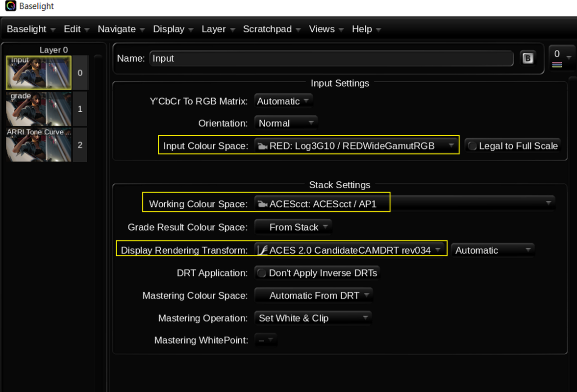The image size is (577, 392).
Task: Open the Scratchpad menu
Action: point(272,29)
